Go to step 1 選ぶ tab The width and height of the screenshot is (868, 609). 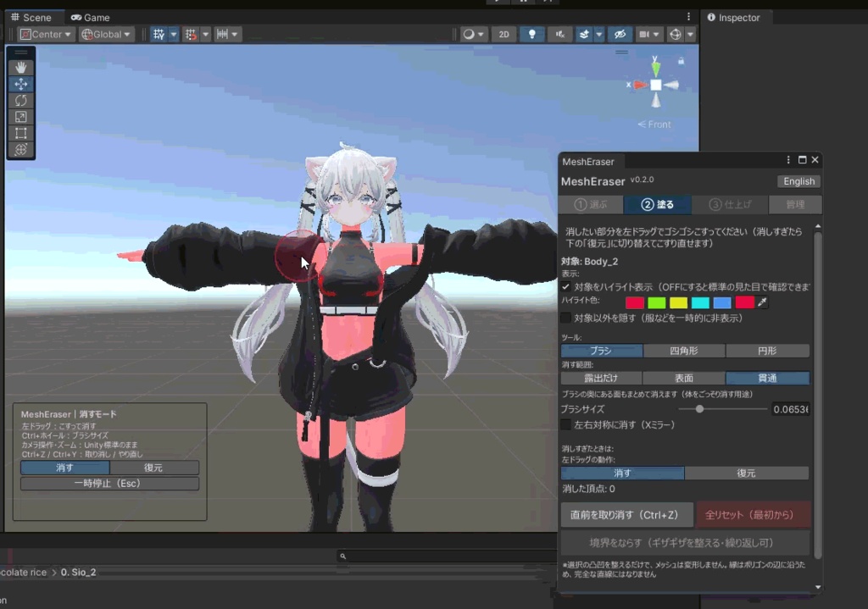591,205
